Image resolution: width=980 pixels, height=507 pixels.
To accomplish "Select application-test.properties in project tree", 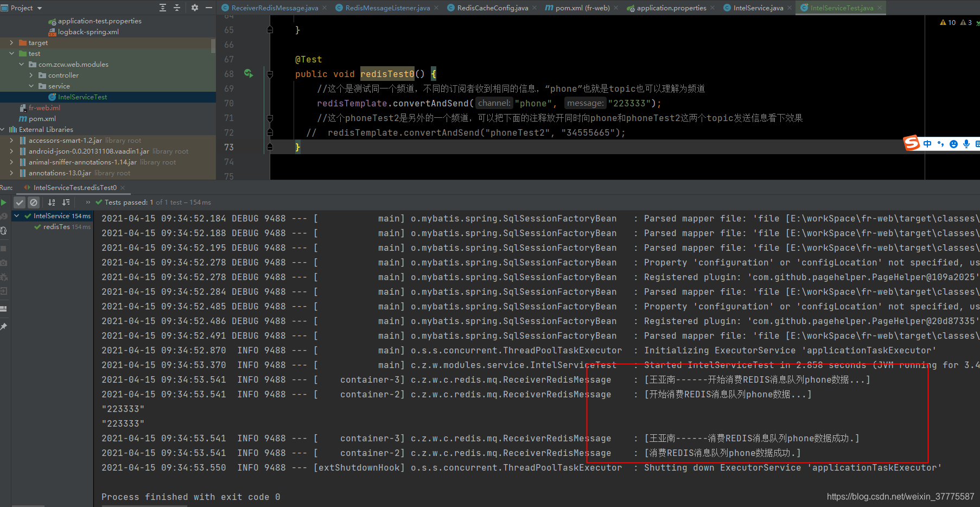I will coord(108,21).
